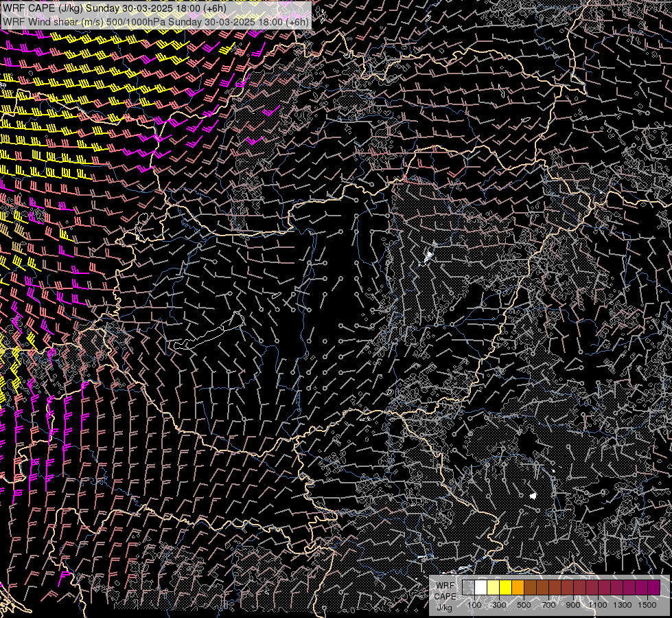Select the orange CAPE legend swatch
Viewport: 672px width, 618px height.
tap(518, 587)
